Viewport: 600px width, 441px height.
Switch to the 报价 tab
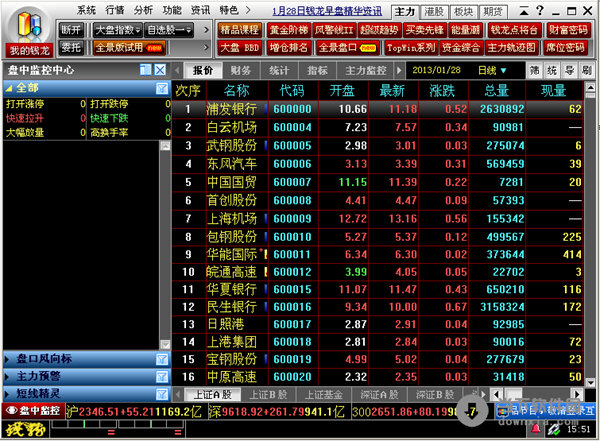tap(203, 70)
